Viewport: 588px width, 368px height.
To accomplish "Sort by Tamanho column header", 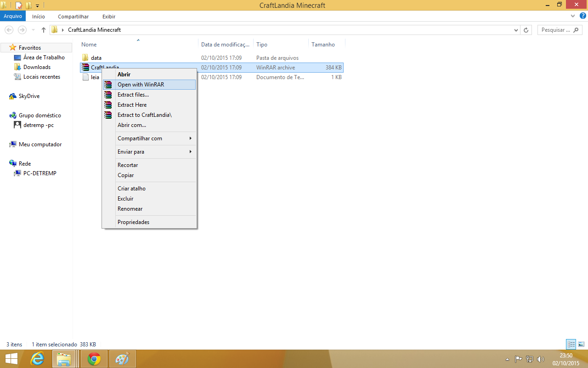I will [x=327, y=45].
